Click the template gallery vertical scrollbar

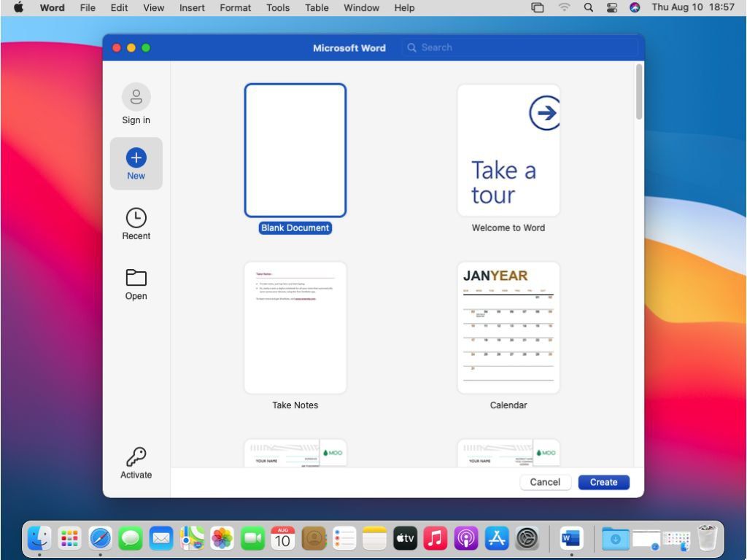coord(639,92)
